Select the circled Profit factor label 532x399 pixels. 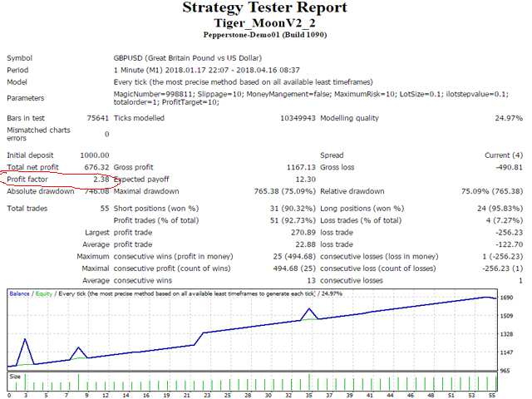pos(28,179)
